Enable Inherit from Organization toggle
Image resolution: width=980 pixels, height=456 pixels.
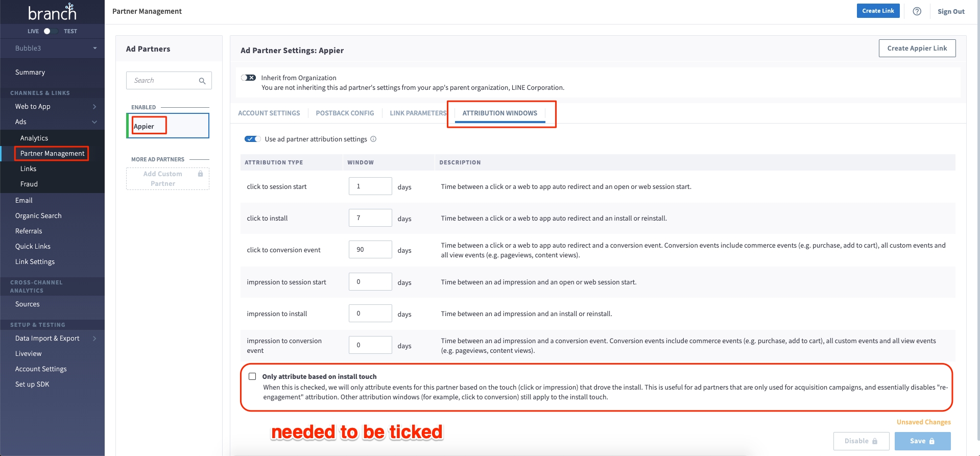coord(249,78)
